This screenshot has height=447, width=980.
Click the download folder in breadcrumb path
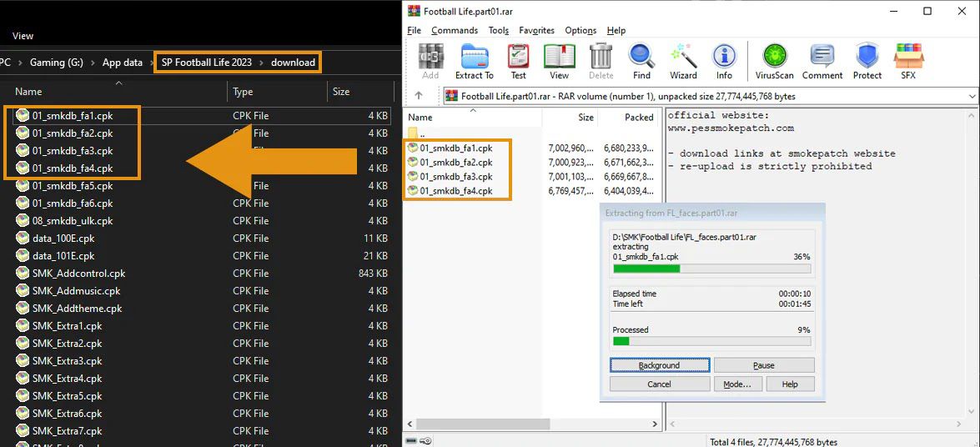coord(293,63)
